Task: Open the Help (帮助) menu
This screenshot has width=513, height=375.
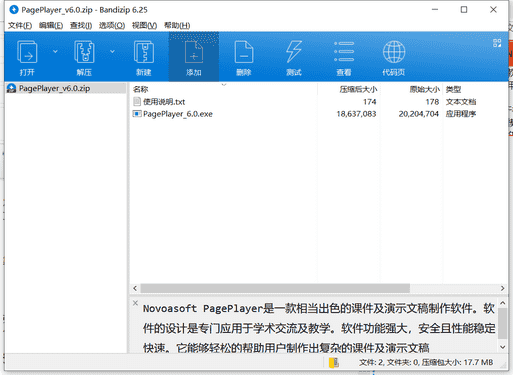Action: (177, 25)
